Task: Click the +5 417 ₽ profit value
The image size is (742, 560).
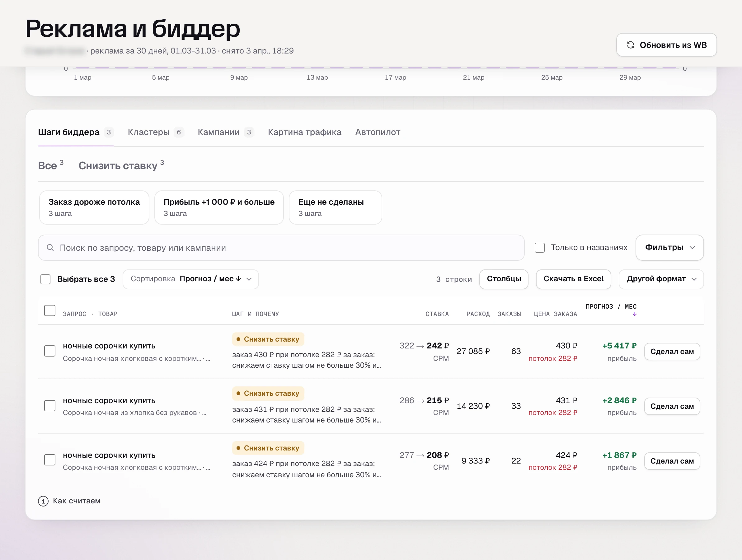Action: pyautogui.click(x=619, y=346)
